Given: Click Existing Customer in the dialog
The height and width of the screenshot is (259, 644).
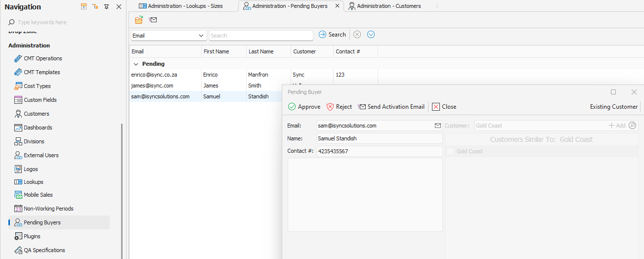Looking at the screenshot, I should pyautogui.click(x=614, y=107).
